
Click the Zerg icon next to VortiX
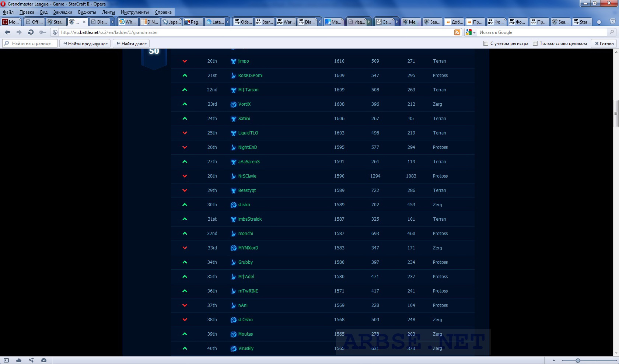click(233, 105)
